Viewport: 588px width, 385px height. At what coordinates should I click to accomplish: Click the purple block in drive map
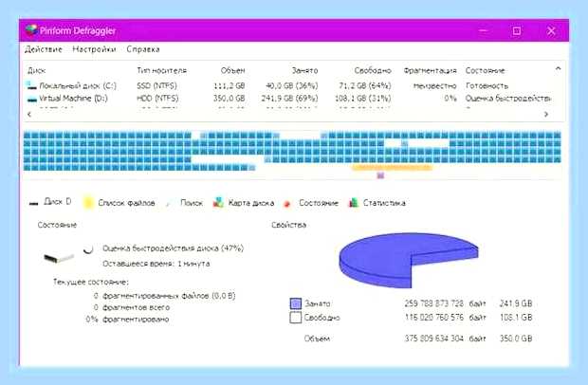click(x=380, y=175)
